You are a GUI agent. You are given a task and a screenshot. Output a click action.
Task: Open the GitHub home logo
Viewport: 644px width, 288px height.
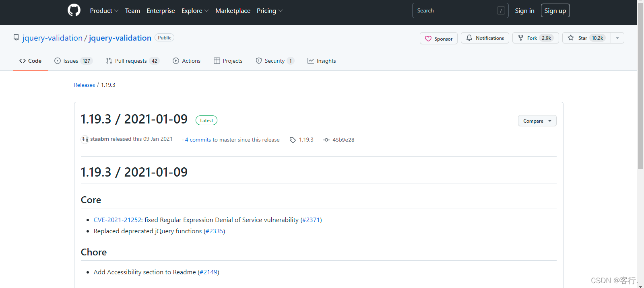tap(74, 10)
